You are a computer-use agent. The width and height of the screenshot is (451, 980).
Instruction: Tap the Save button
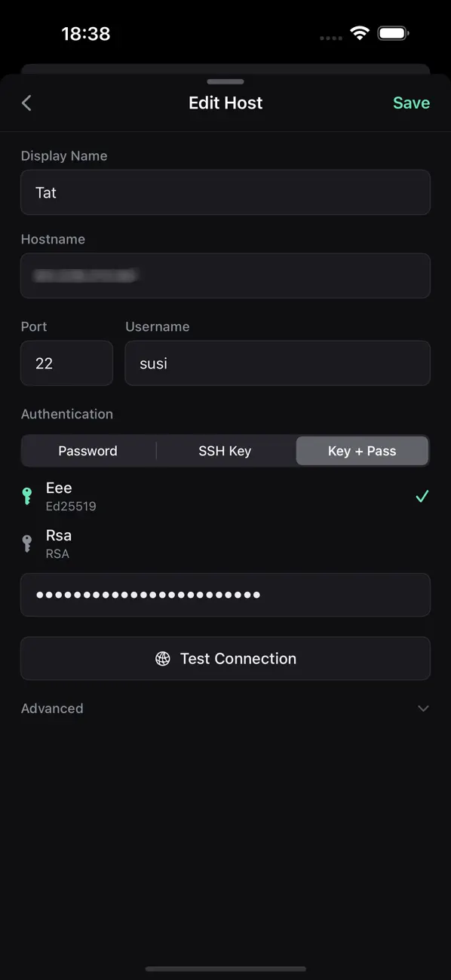click(411, 103)
